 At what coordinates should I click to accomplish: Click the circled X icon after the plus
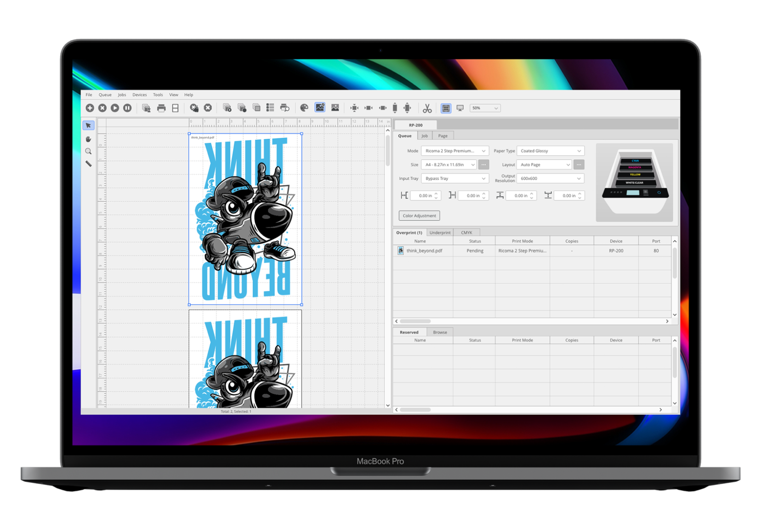pos(102,108)
